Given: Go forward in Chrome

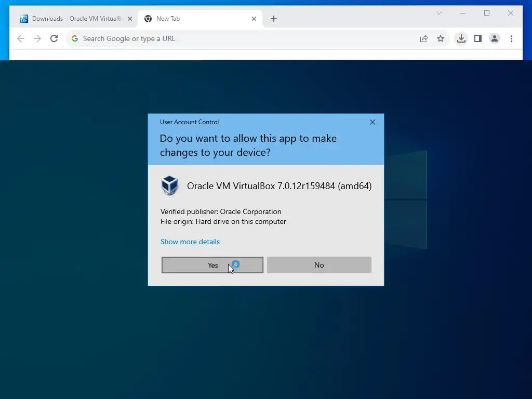Looking at the screenshot, I should (x=37, y=38).
